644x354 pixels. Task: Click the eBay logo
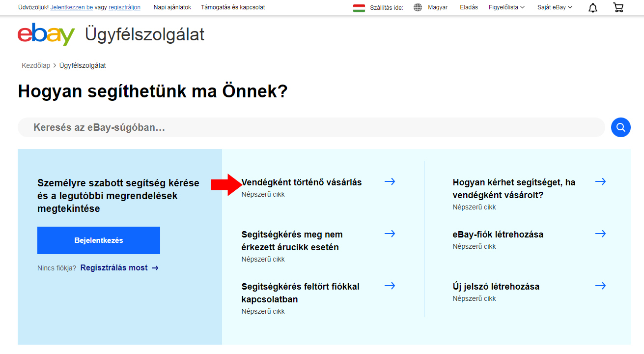pyautogui.click(x=46, y=34)
